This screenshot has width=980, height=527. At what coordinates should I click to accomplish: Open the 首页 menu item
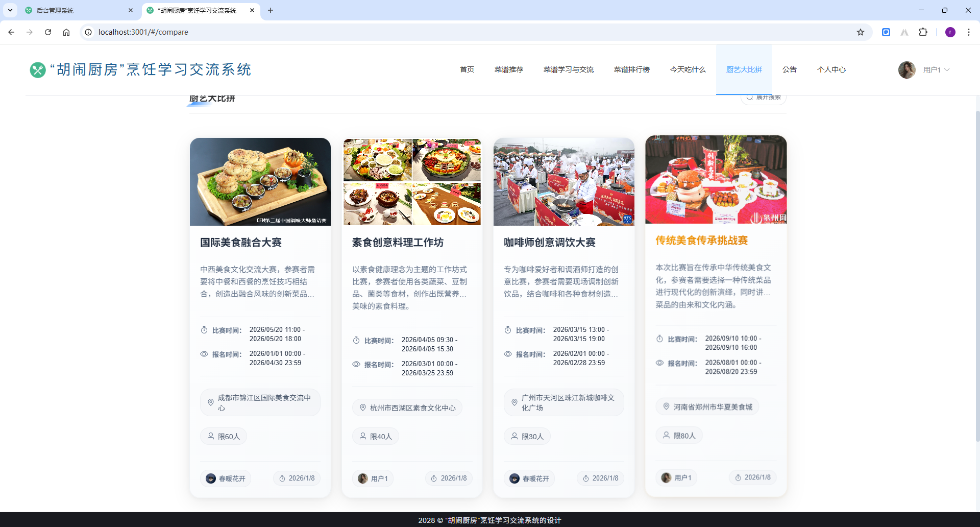467,69
